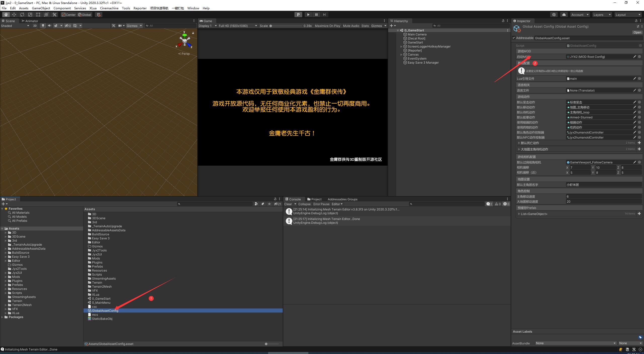Toggle 2D view mode in Scene
The width and height of the screenshot is (644, 354).
(x=35, y=26)
